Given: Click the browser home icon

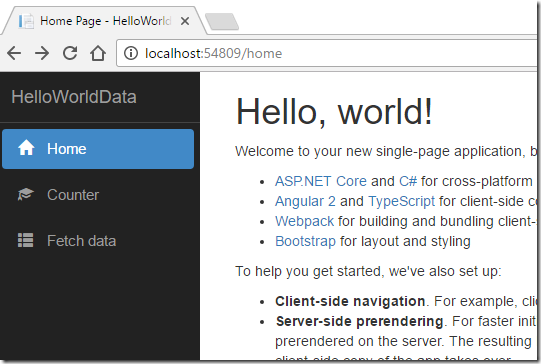Looking at the screenshot, I should tap(98, 53).
